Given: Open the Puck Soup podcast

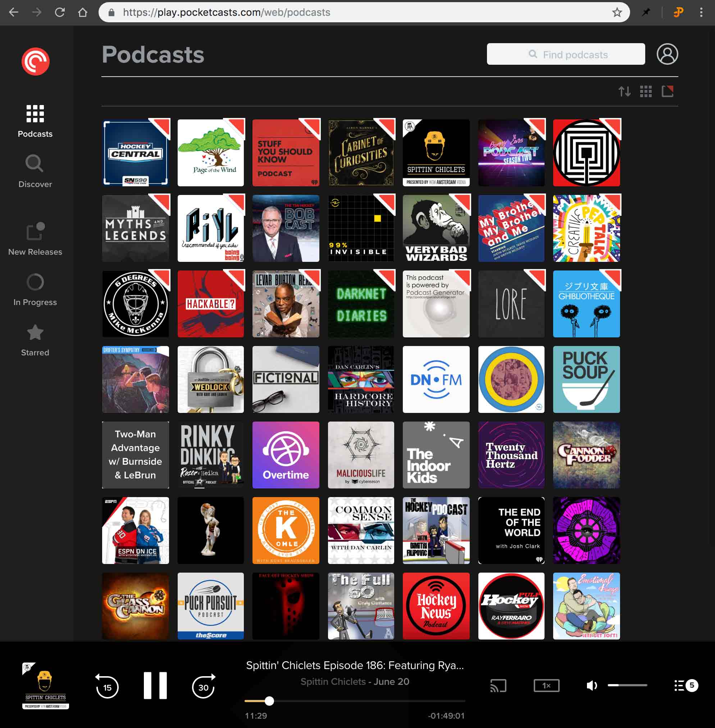Looking at the screenshot, I should pyautogui.click(x=586, y=379).
